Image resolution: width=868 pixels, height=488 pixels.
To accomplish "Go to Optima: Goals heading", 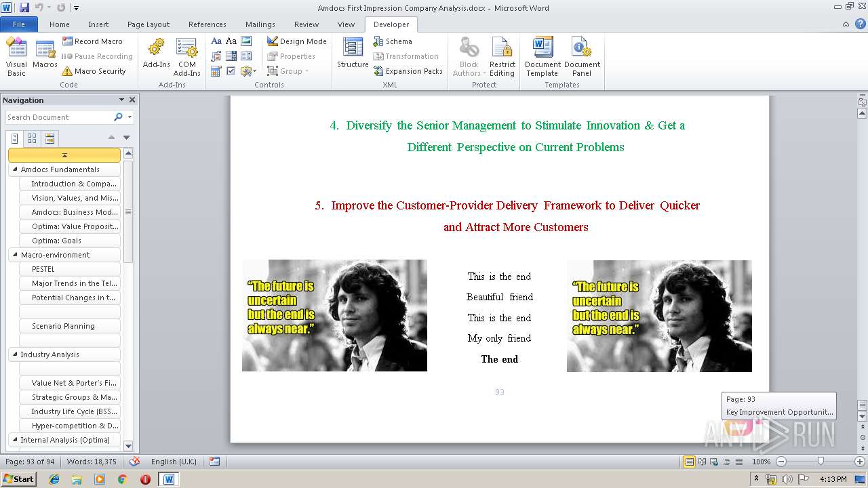I will pyautogui.click(x=70, y=241).
